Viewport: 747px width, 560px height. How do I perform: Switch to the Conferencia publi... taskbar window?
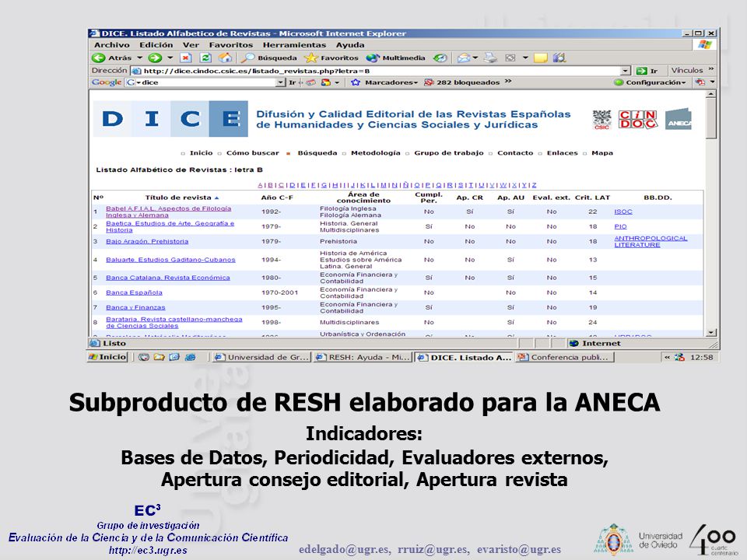coord(566,357)
